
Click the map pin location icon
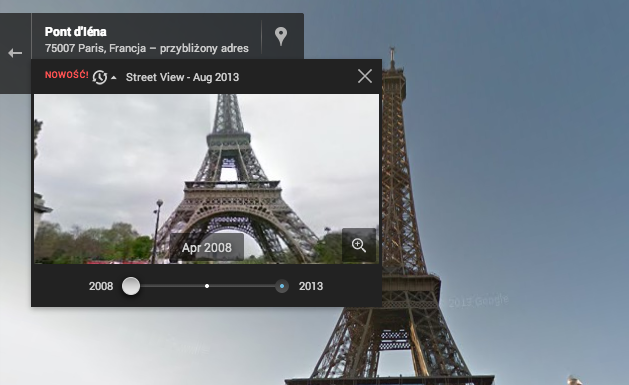pyautogui.click(x=281, y=36)
